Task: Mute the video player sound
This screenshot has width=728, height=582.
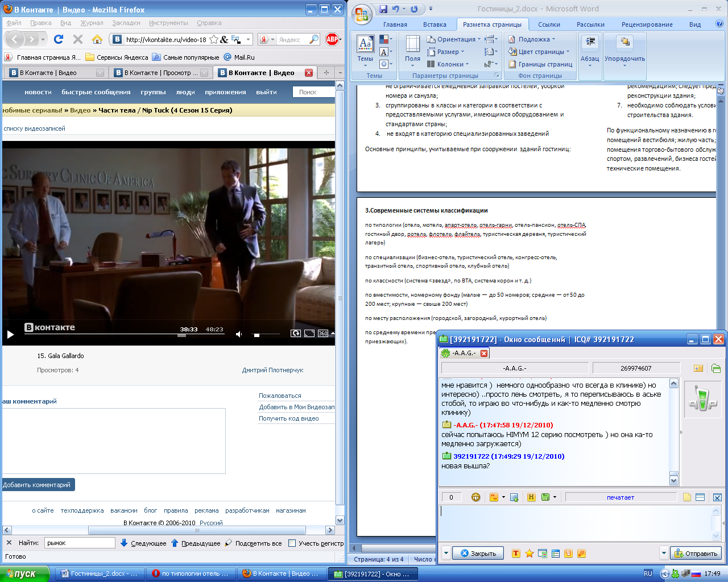Action: click(x=239, y=334)
